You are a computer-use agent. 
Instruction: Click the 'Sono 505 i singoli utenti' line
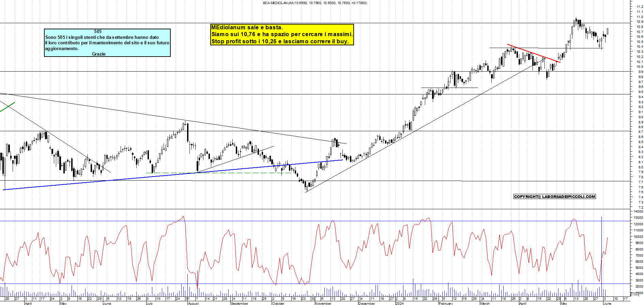(102, 37)
